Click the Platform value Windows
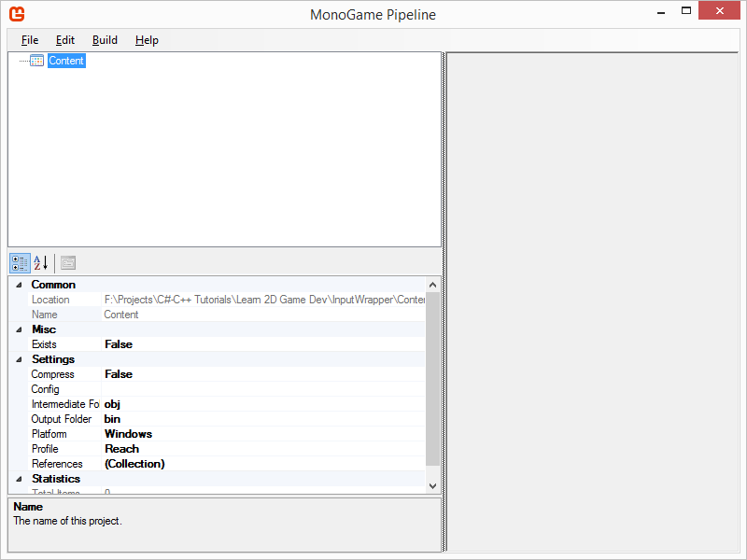 click(x=129, y=434)
